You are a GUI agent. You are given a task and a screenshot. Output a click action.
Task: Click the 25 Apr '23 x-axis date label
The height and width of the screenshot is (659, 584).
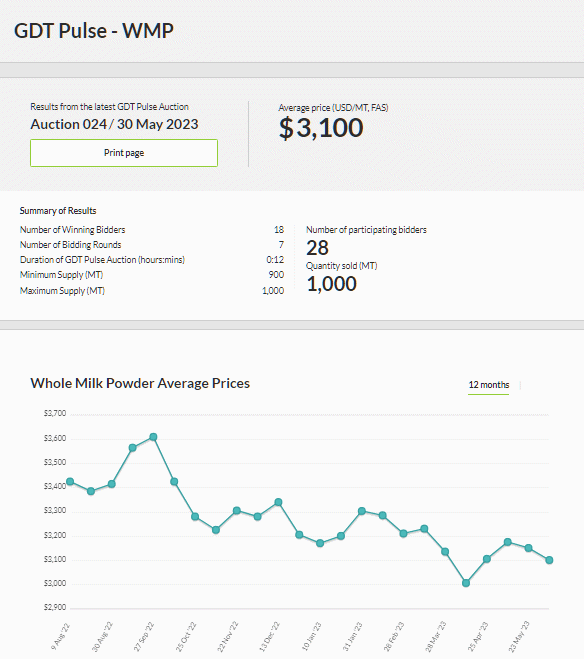[x=478, y=637]
